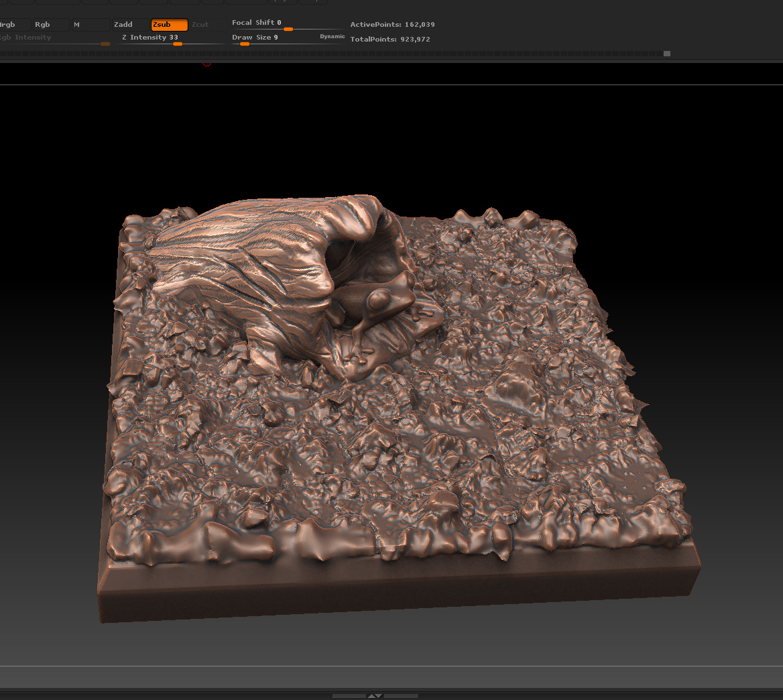This screenshot has width=783, height=700.
Task: Toggle Dynamic draw size option
Action: (332, 37)
